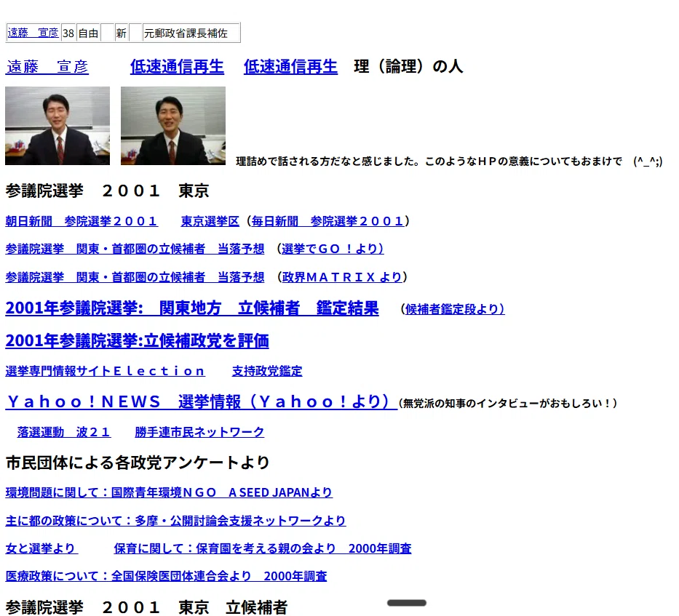Click the 落選運動 波21 link

pos(64,432)
